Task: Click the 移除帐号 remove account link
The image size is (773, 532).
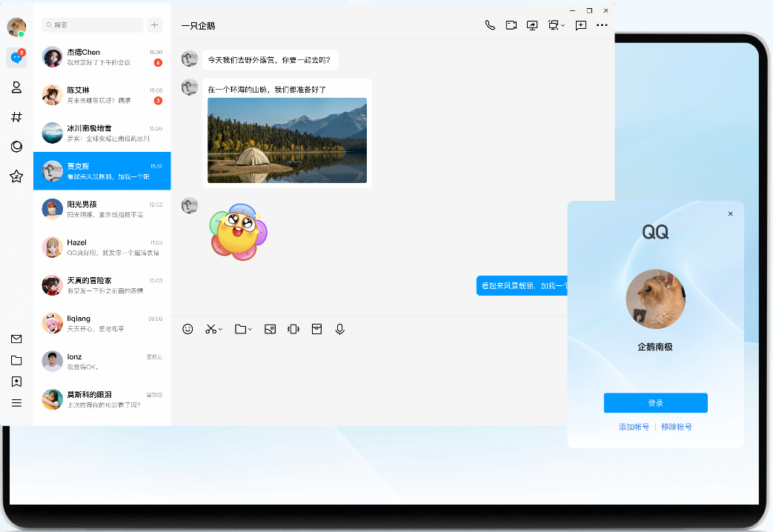Action: point(676,427)
